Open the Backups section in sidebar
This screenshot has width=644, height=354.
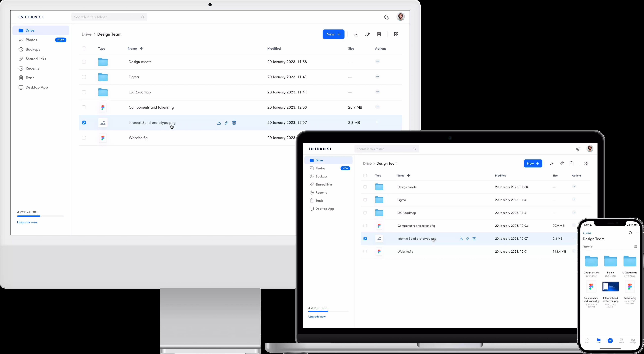pos(33,49)
